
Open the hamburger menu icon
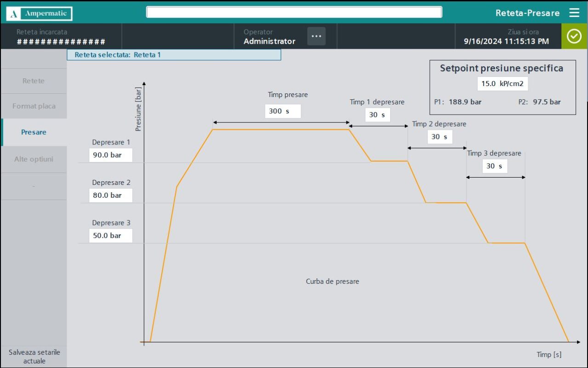pos(574,12)
